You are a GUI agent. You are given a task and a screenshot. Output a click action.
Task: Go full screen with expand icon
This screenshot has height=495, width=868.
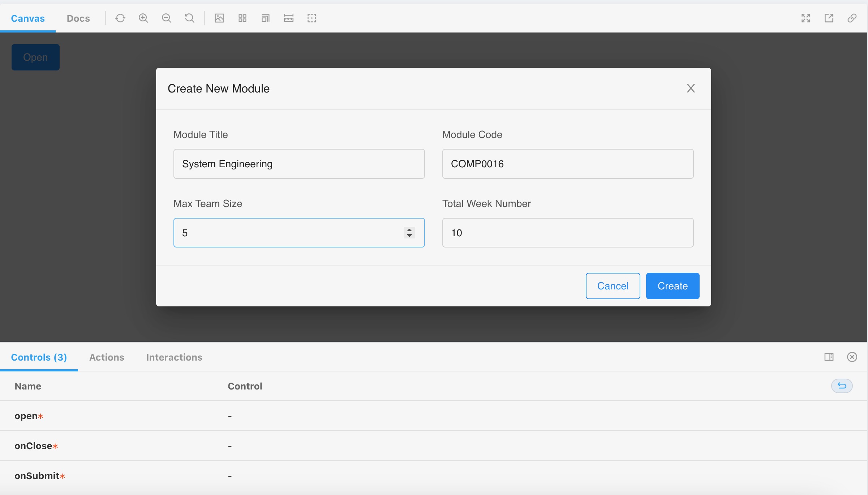(806, 18)
